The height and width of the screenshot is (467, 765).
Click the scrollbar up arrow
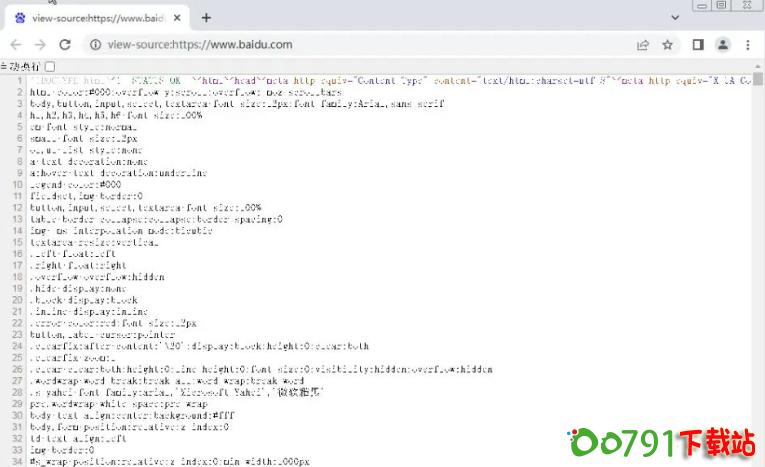click(x=759, y=66)
